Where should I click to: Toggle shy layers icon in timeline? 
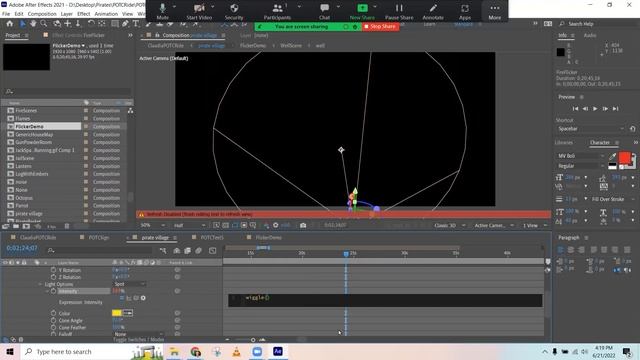(x=177, y=250)
